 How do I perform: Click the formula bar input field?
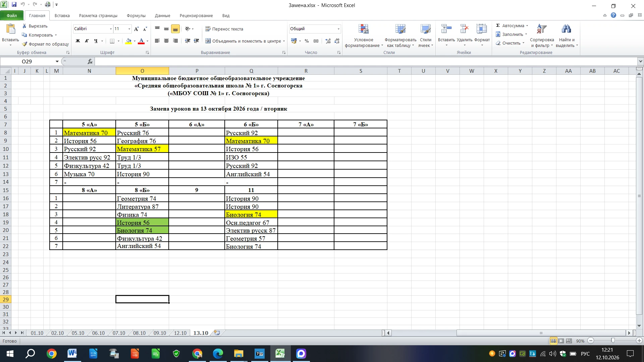(366, 61)
